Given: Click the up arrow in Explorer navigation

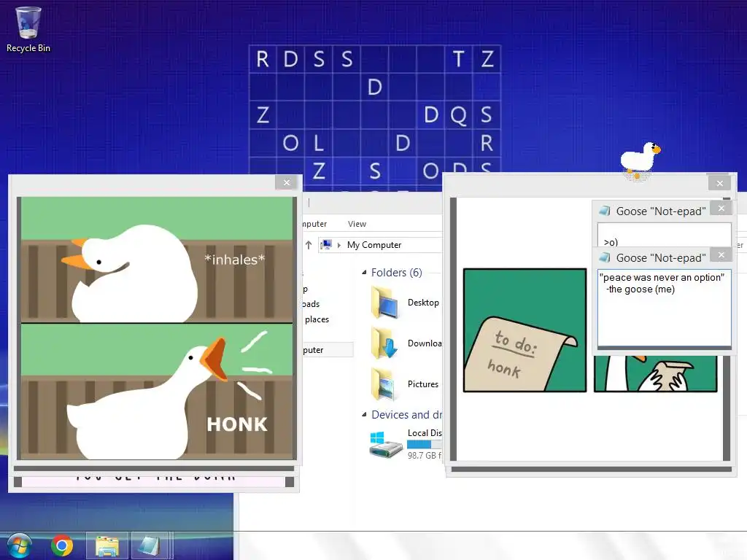Looking at the screenshot, I should click(309, 245).
